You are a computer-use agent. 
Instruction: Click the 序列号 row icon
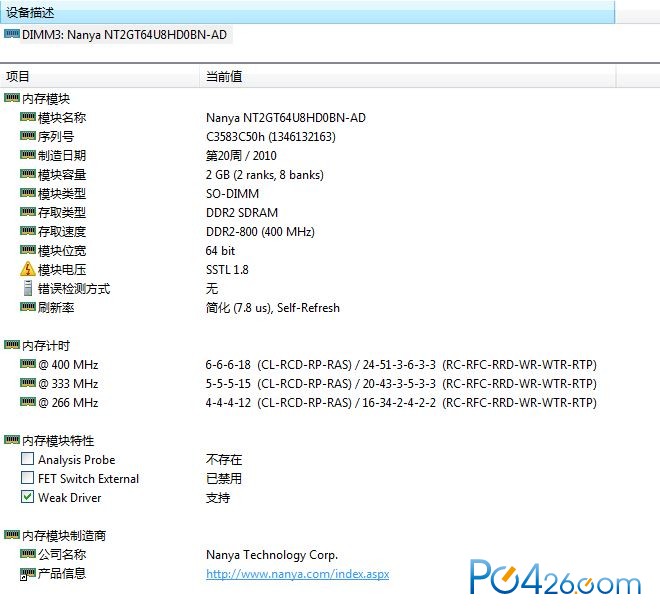pyautogui.click(x=28, y=136)
